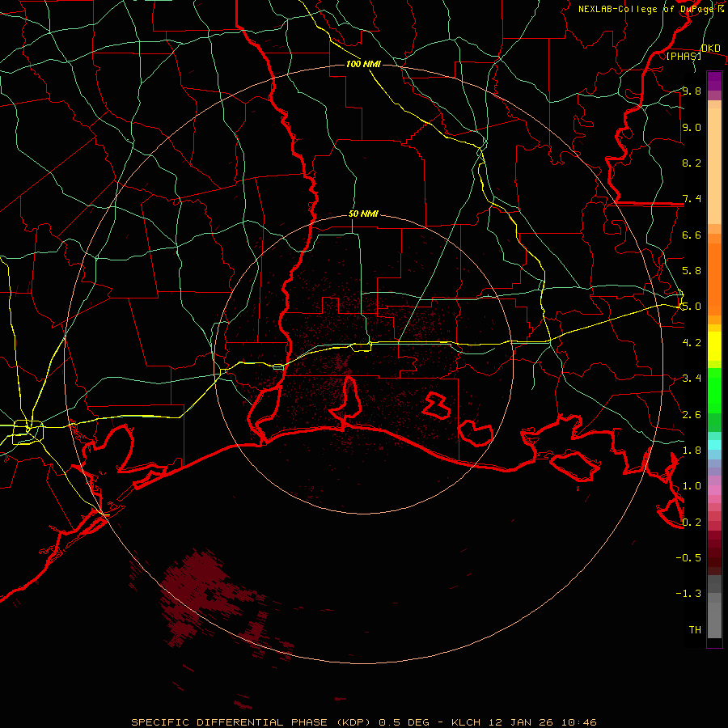The image size is (728, 728).
Task: Select the 3.4 value on the color scale
Action: tap(692, 379)
